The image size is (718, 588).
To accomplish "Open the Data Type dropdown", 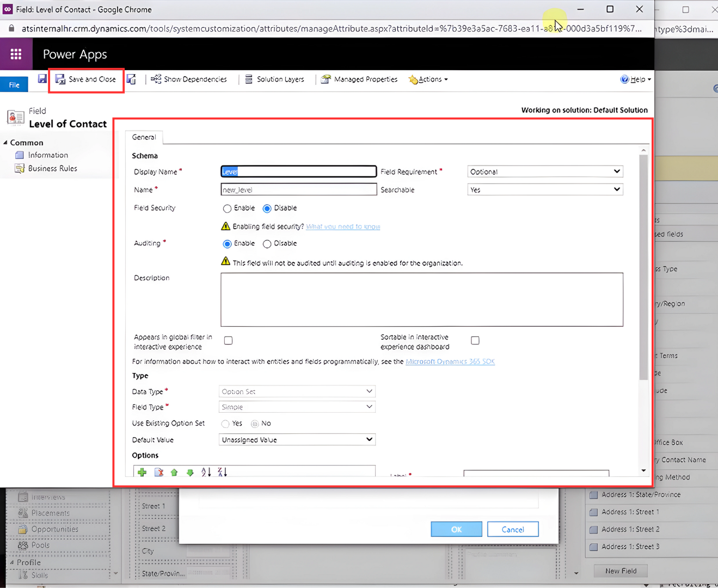I will (x=297, y=391).
